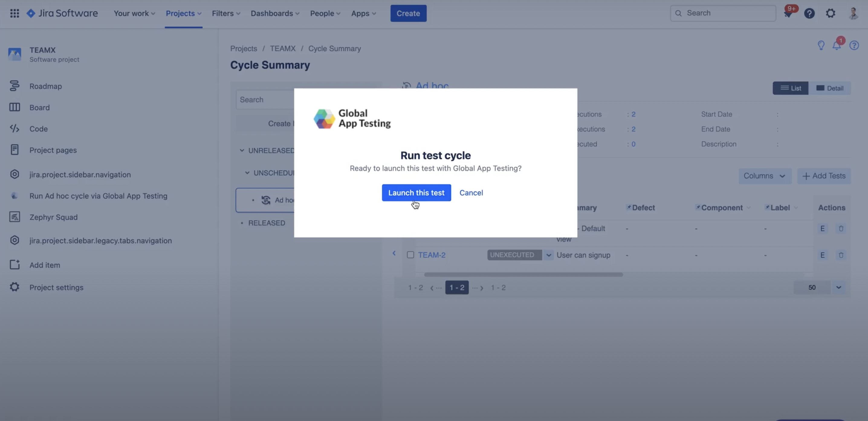The width and height of the screenshot is (868, 421).
Task: Collapse the UNRELEASED section
Action: pos(242,150)
